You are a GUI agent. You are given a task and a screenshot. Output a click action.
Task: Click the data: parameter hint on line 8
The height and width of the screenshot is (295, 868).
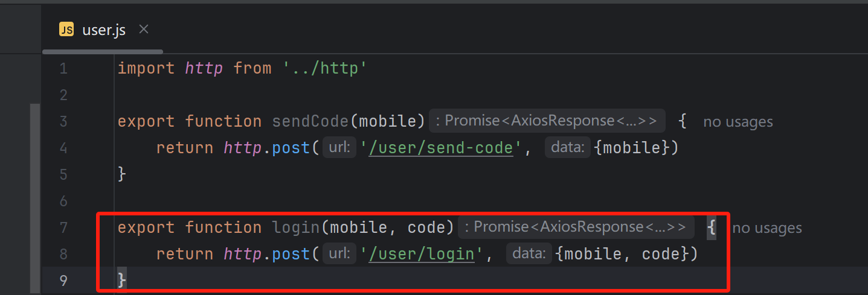coord(529,254)
